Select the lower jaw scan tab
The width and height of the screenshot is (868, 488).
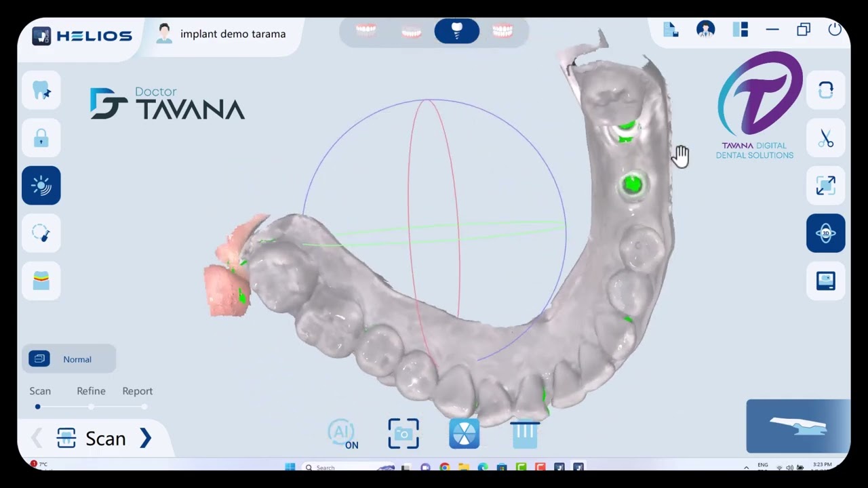[412, 31]
